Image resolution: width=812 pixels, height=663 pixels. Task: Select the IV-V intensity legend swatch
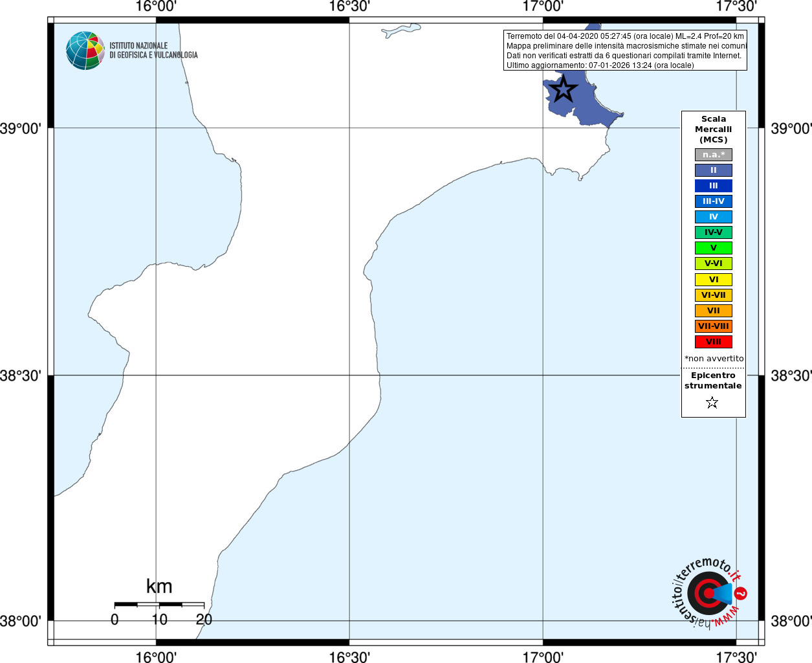coord(714,232)
